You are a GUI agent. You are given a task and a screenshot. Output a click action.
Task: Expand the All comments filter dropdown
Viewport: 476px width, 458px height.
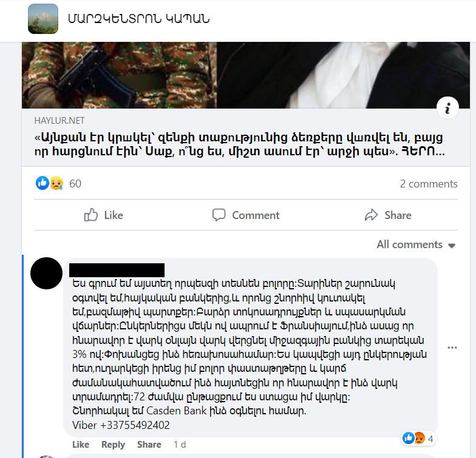416,244
